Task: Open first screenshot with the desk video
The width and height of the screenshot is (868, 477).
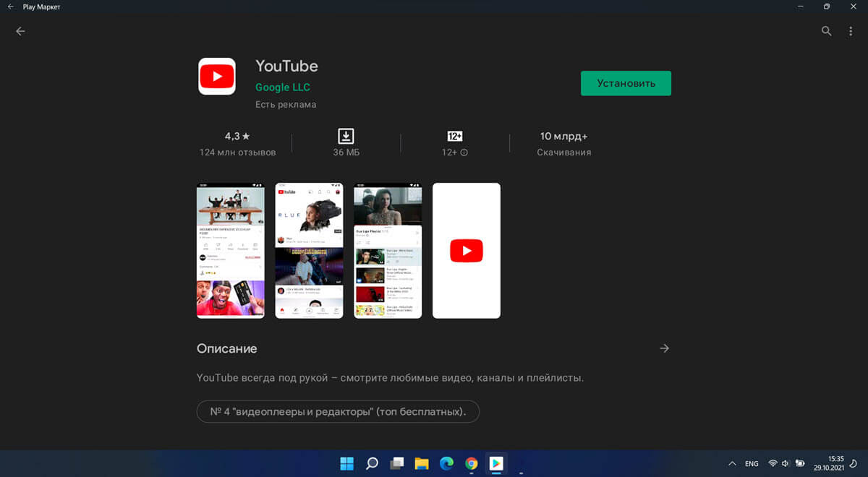Action: tap(231, 250)
